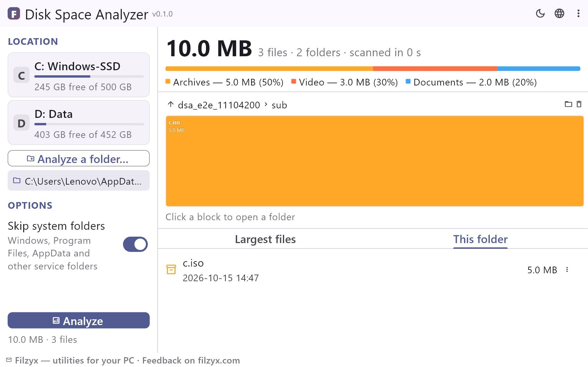Click the C drive letter badge
The width and height of the screenshot is (588, 367).
(x=21, y=75)
